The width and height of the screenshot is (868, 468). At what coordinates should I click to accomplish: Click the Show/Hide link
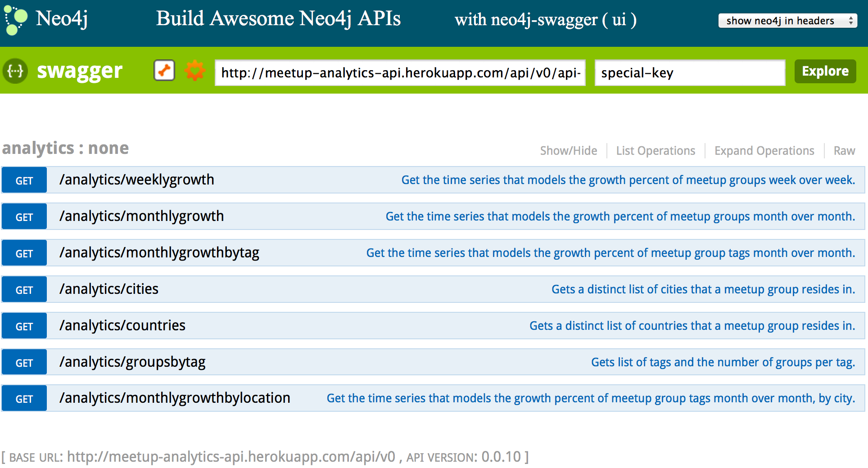pos(569,151)
